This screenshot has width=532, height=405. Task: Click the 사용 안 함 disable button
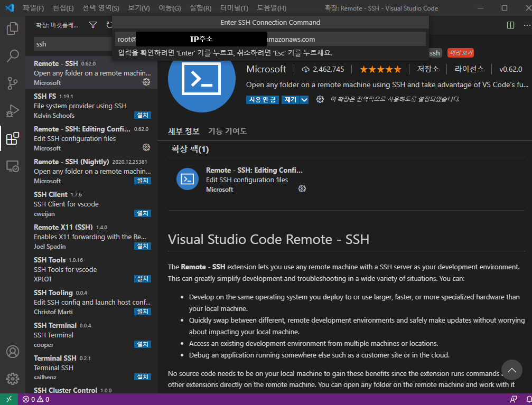[262, 100]
